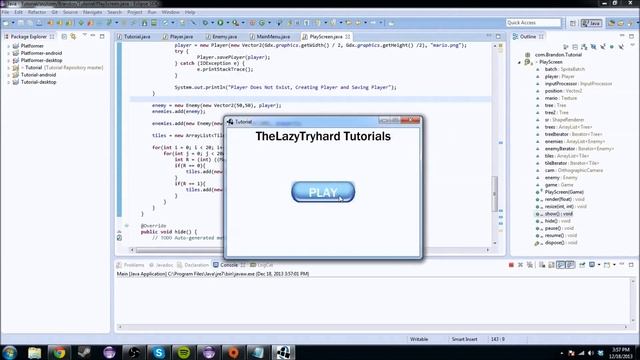Expand the Platformer-desktop project
The image size is (640, 360).
pyautogui.click(x=9, y=60)
